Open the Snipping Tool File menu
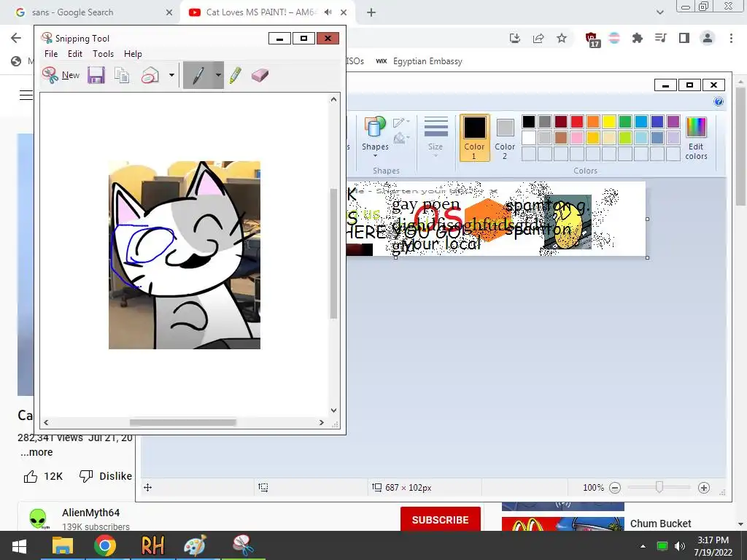This screenshot has height=560, width=747. pos(51,54)
